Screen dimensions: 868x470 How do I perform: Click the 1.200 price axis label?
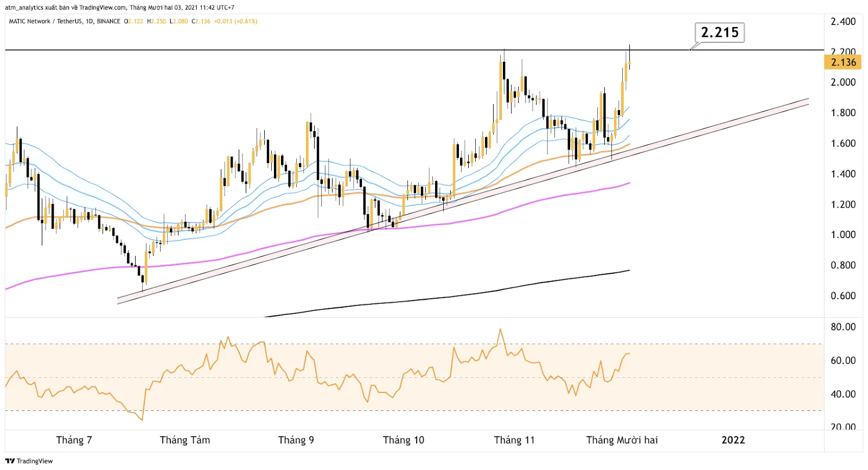[x=843, y=204]
